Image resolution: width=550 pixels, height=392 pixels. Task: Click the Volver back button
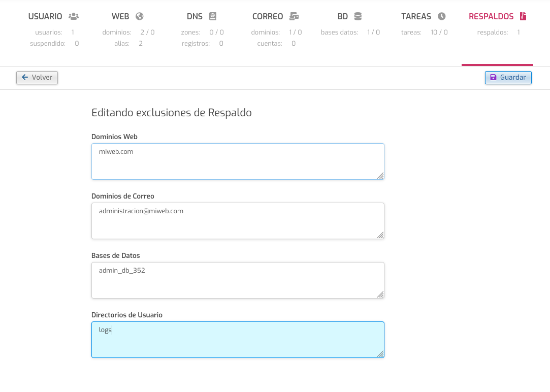tap(37, 78)
